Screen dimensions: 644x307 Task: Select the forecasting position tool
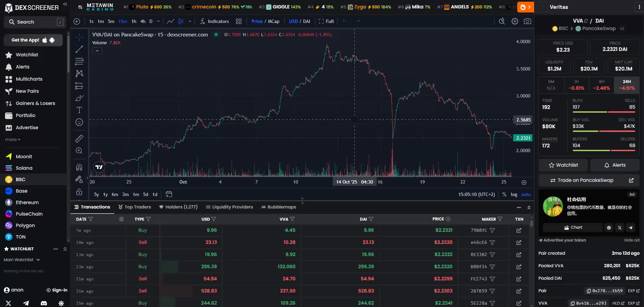79,86
